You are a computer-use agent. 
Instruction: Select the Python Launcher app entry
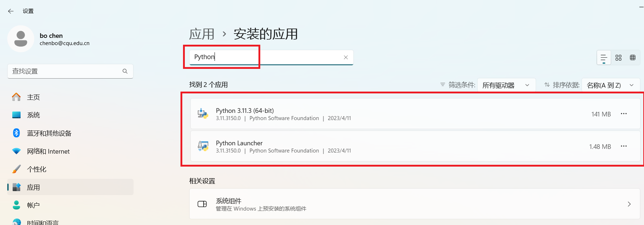[415, 146]
